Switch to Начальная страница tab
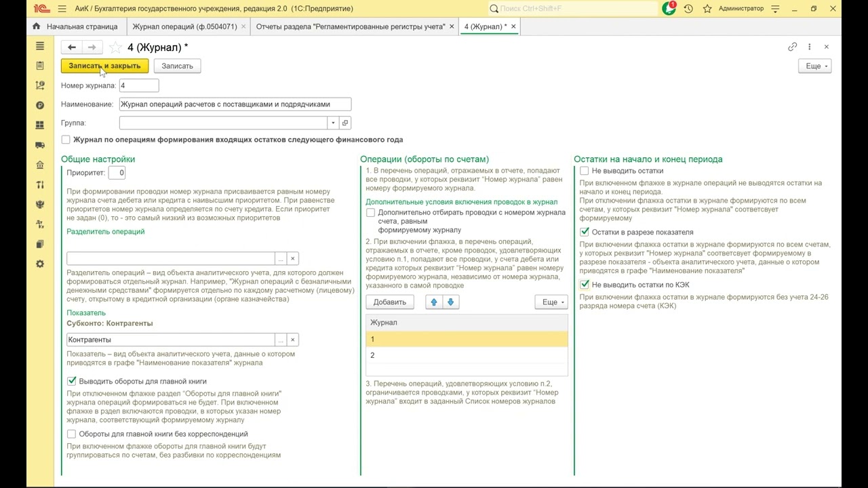Viewport: 868px width, 488px height. tap(82, 26)
